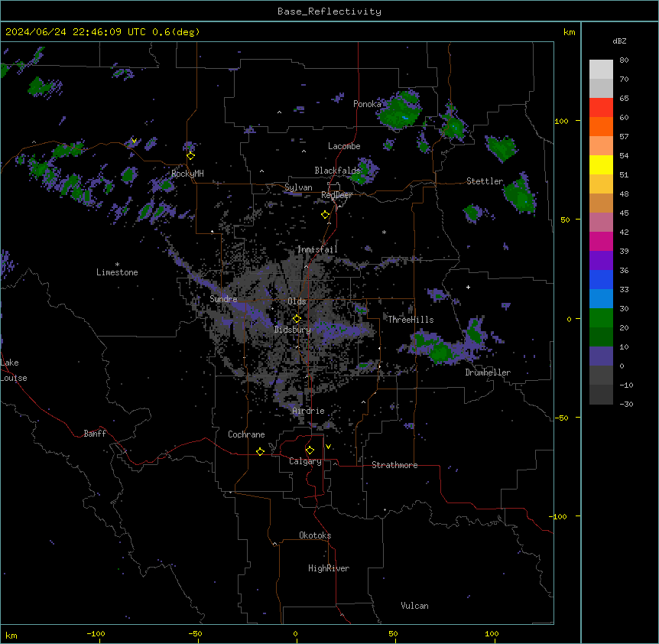Click the km unit label at top right
The image size is (659, 644).
point(569,32)
